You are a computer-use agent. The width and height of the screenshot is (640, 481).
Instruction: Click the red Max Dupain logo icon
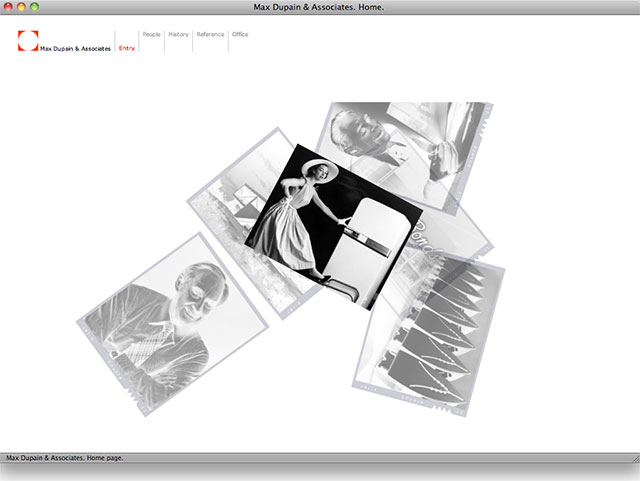click(x=28, y=41)
